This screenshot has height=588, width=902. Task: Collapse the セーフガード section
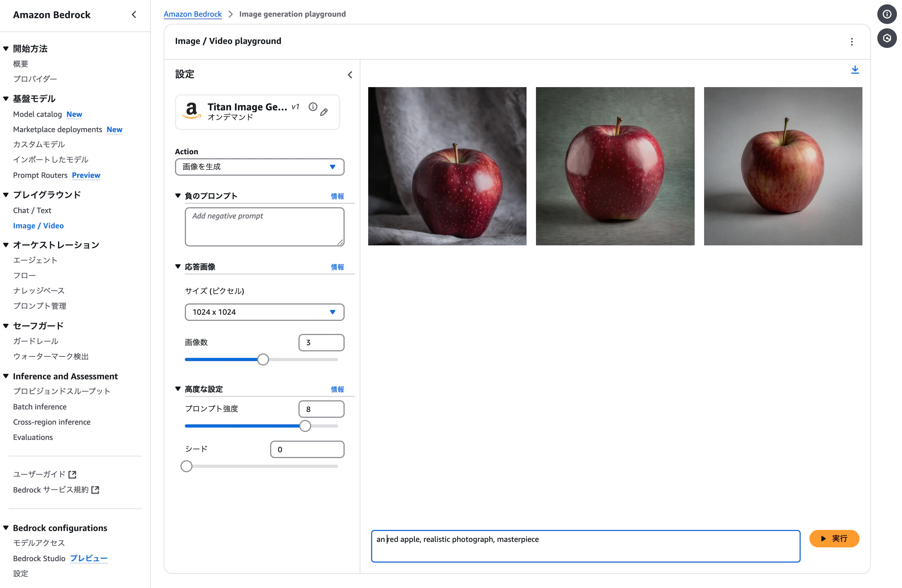[6, 326]
